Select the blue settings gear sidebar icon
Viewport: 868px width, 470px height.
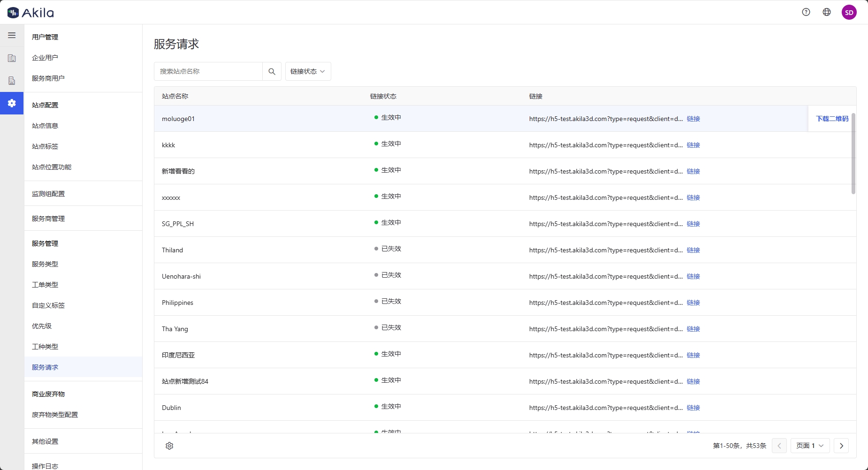click(12, 103)
